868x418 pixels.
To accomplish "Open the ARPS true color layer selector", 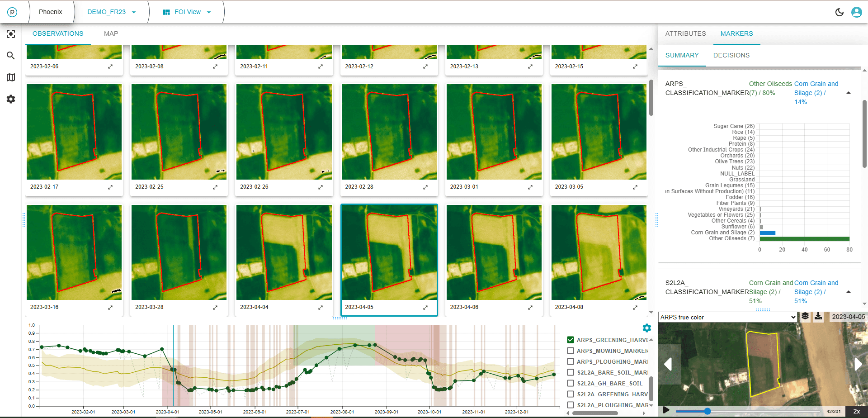I will [727, 317].
